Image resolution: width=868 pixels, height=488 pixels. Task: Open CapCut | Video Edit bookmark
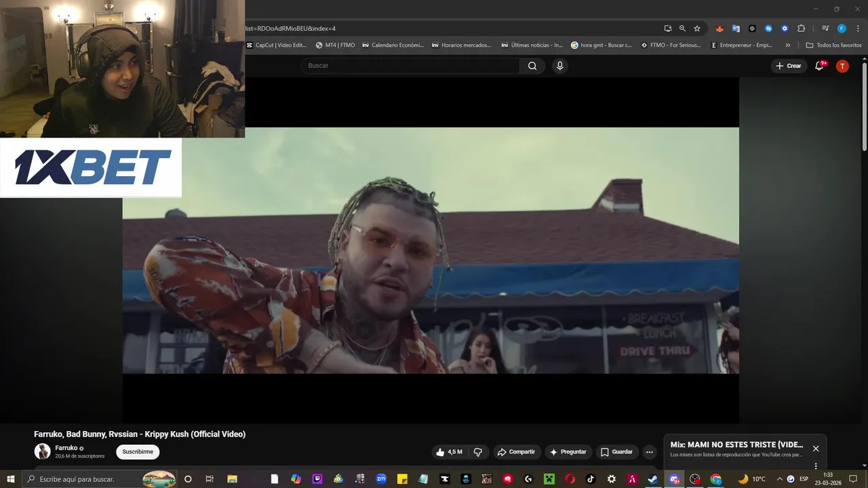coord(277,45)
